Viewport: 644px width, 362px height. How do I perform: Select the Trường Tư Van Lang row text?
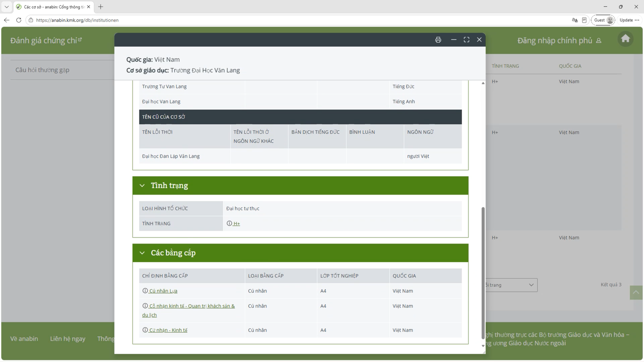(x=164, y=86)
